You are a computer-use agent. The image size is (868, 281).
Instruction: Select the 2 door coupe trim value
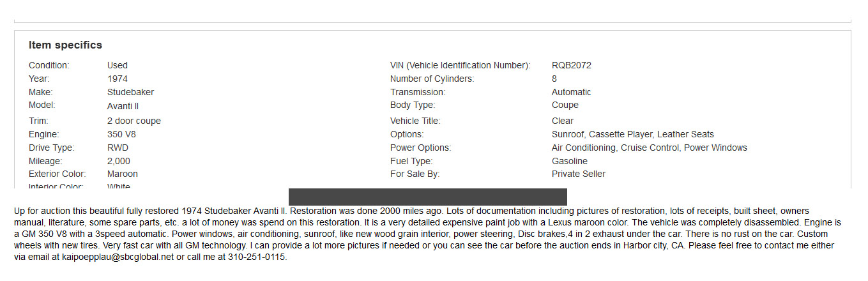point(133,121)
